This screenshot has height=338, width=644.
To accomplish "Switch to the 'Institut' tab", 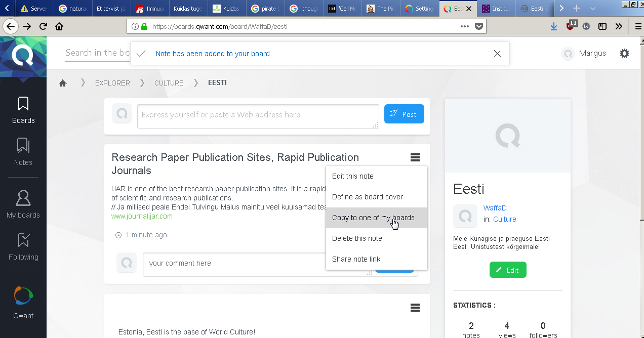I will (496, 9).
